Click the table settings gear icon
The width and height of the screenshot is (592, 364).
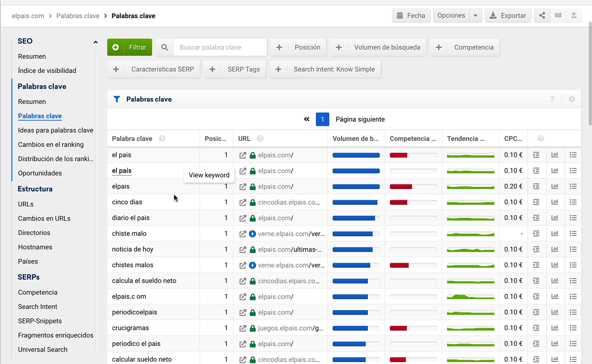tap(572, 99)
